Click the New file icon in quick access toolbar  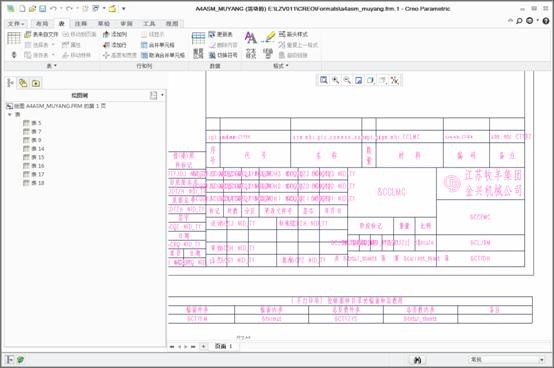pos(22,8)
